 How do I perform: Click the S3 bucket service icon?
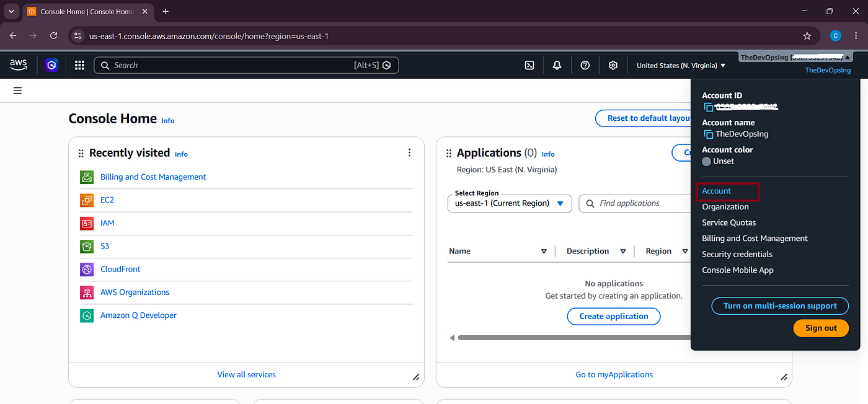(87, 246)
